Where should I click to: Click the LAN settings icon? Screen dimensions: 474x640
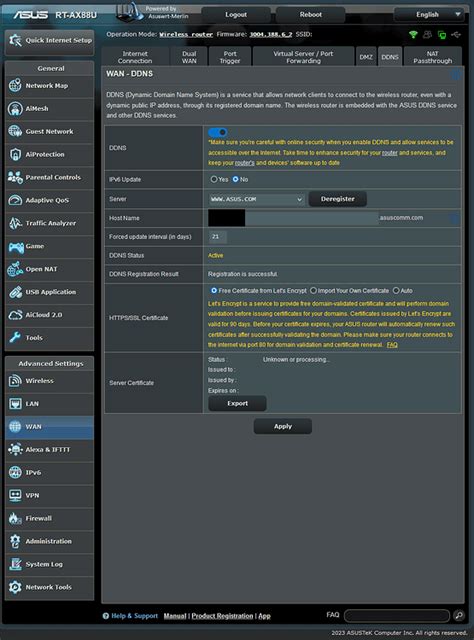point(15,404)
